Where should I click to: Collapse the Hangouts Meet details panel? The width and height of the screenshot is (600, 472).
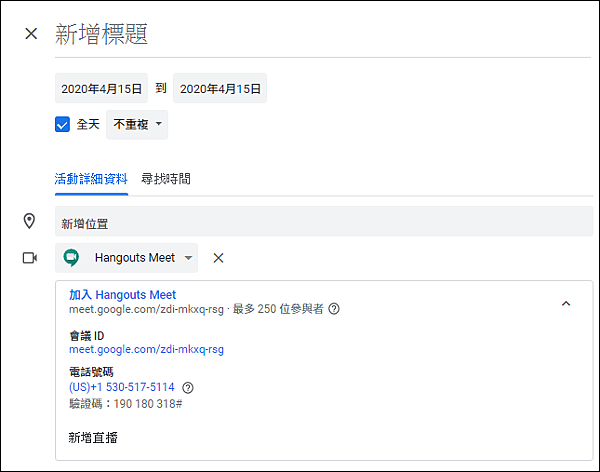tap(565, 303)
